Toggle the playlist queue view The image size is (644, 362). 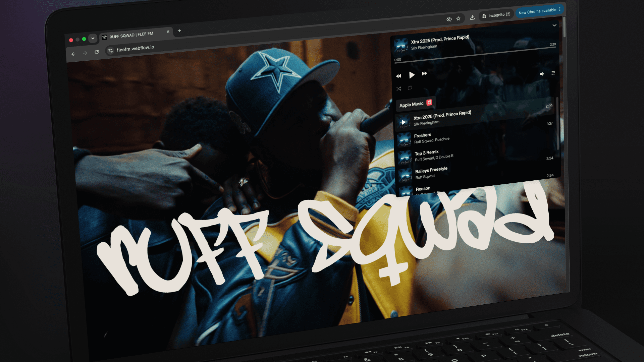tap(553, 73)
